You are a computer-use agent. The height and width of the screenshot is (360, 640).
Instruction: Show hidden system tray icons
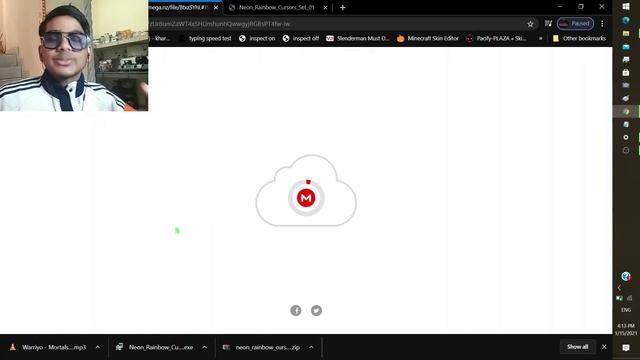(620, 288)
